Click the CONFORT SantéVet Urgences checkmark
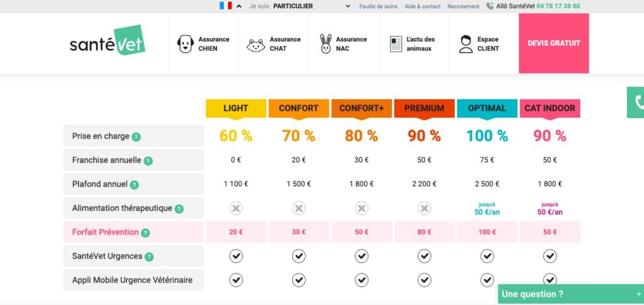Image resolution: width=644 pixels, height=305 pixels. pos(299,256)
